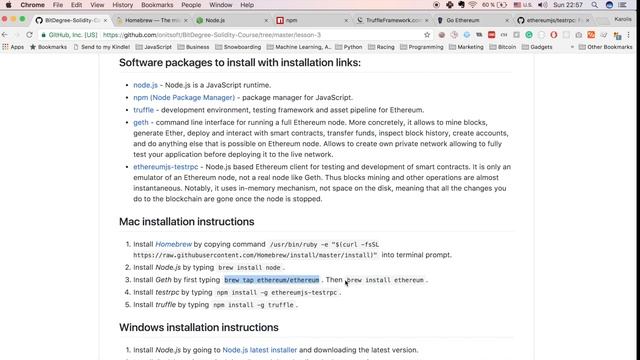Expand the Machine Learning bookmarks folder

coord(299,47)
